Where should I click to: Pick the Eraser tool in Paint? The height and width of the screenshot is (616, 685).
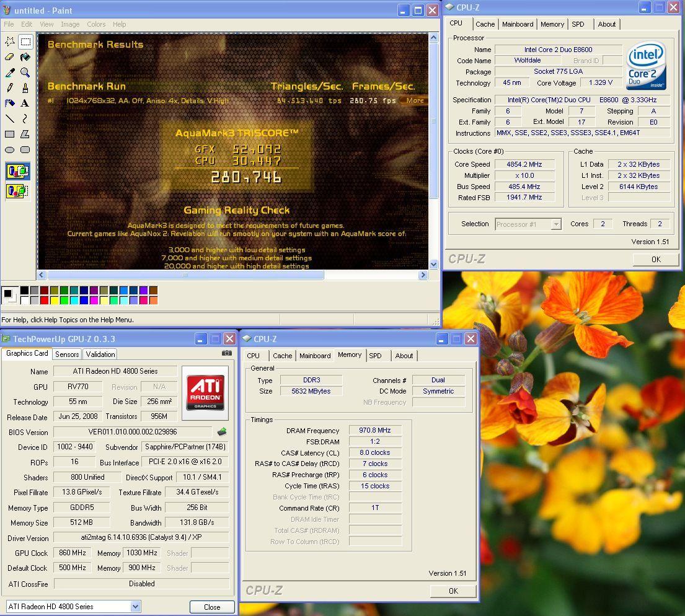[10, 57]
